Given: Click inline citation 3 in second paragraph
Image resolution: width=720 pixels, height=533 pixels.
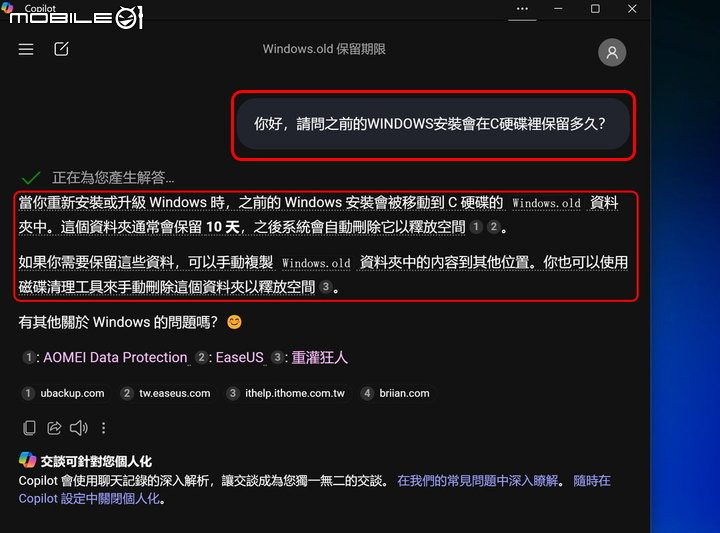Looking at the screenshot, I should click(326, 287).
